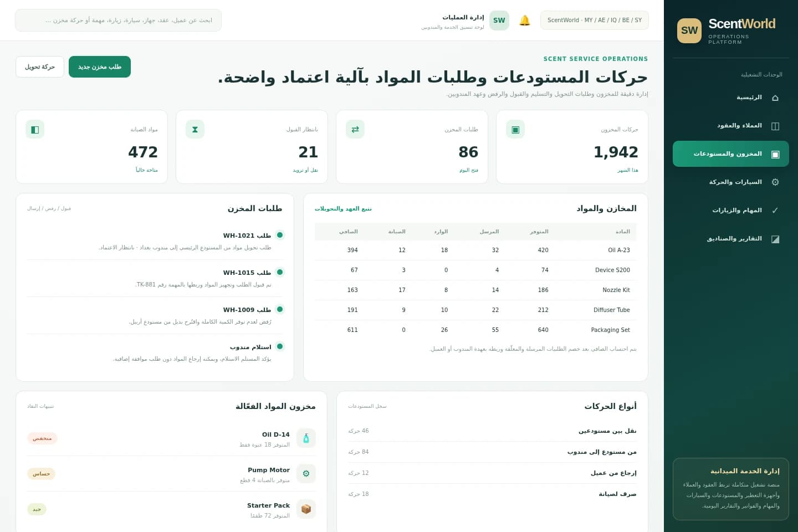Click the home icon beside الرئيسية
This screenshot has width=798, height=532.
click(775, 98)
